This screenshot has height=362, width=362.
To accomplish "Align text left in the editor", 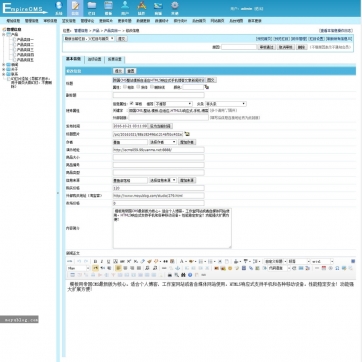I will click(x=118, y=268).
